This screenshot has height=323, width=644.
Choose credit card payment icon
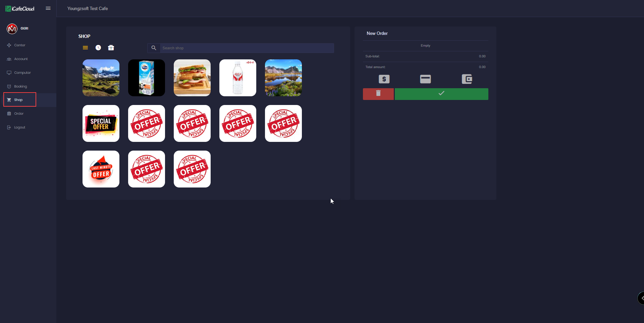[425, 79]
